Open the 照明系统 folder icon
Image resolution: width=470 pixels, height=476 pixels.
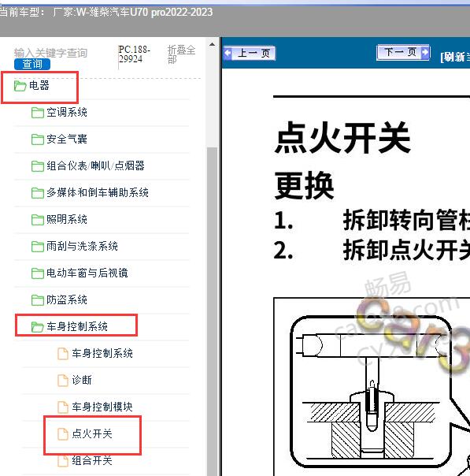tap(38, 220)
